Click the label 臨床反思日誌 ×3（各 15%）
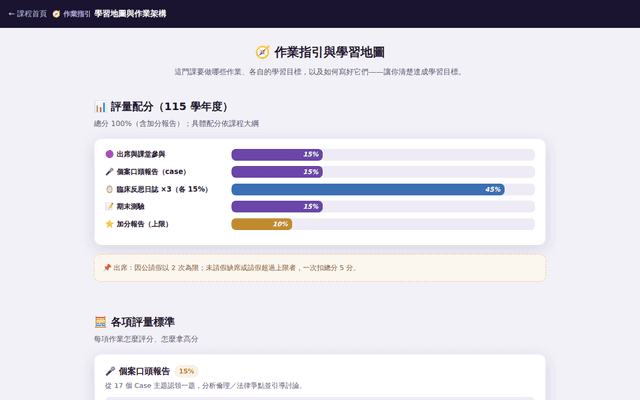The height and width of the screenshot is (400, 640). (162, 189)
